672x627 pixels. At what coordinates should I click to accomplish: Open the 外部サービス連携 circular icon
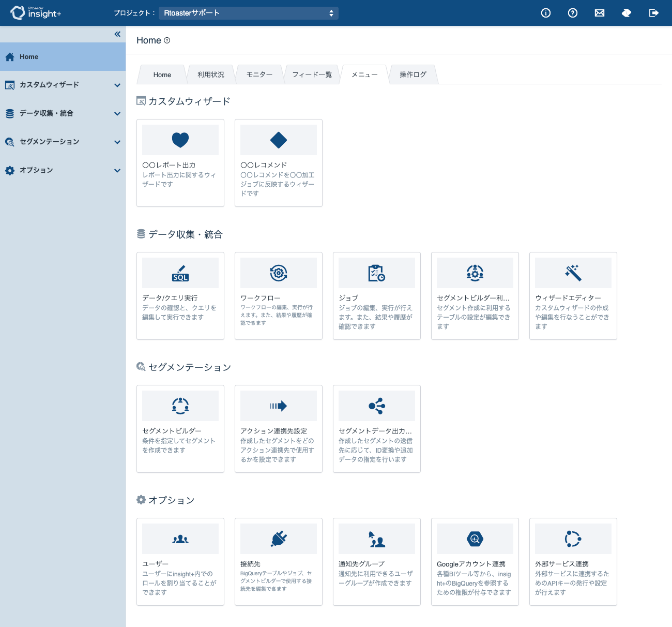[573, 539]
